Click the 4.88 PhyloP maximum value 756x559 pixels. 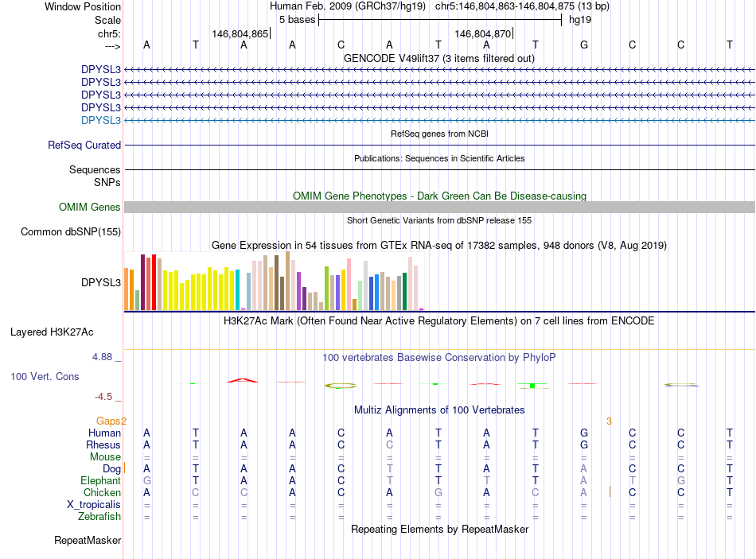click(102, 357)
